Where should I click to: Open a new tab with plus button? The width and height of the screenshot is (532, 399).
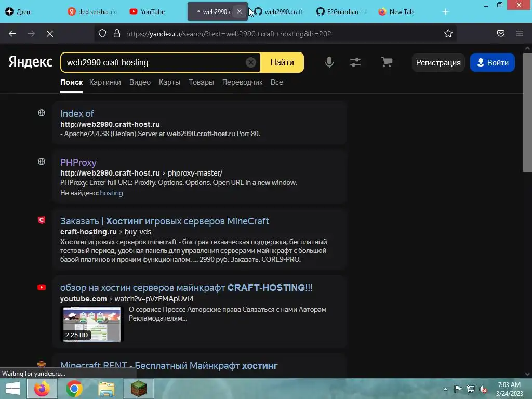[x=445, y=12]
